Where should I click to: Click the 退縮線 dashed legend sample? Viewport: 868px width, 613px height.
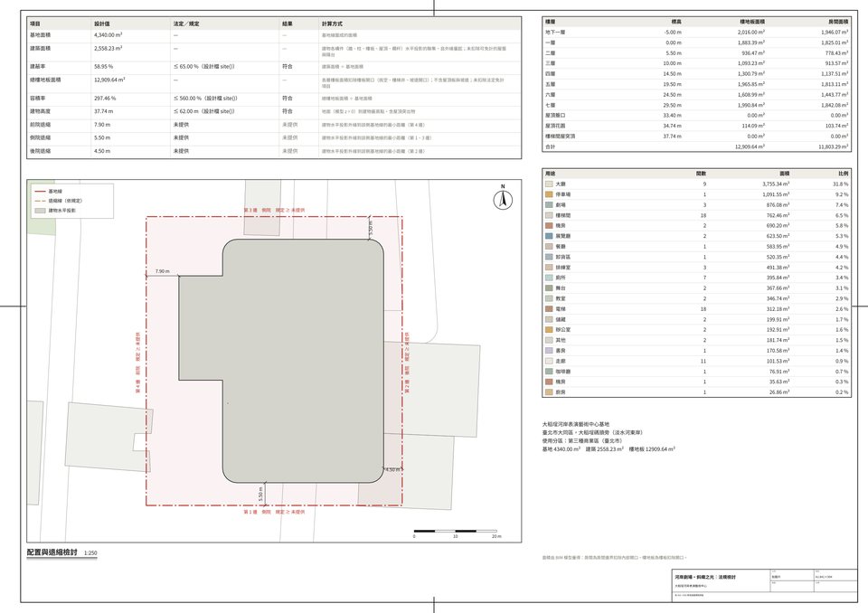click(x=40, y=201)
